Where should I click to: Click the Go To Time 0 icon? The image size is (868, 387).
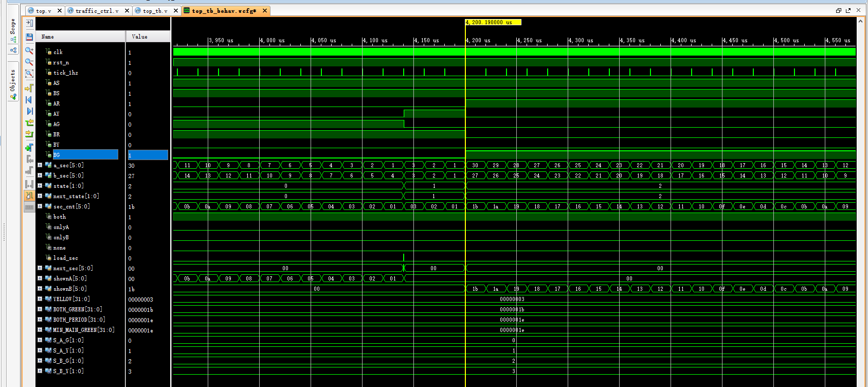pyautogui.click(x=29, y=100)
